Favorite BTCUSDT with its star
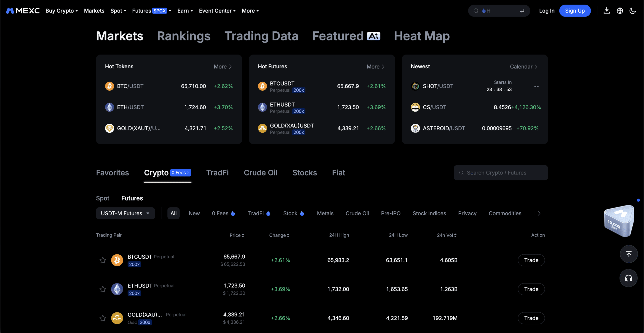 103,260
